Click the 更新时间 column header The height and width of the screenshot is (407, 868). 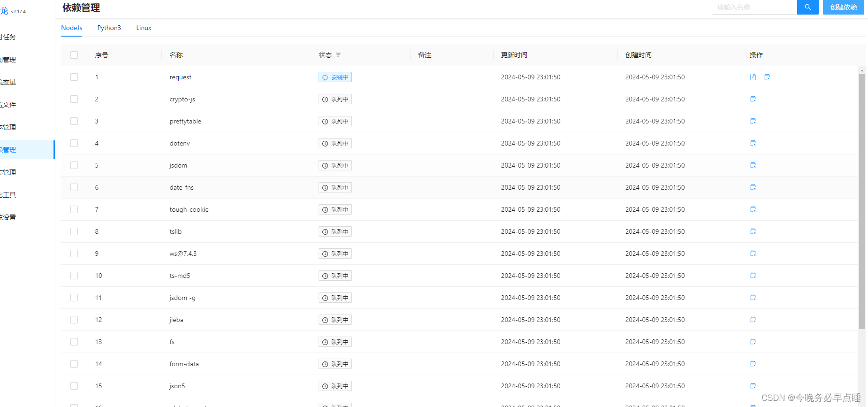[x=514, y=55]
